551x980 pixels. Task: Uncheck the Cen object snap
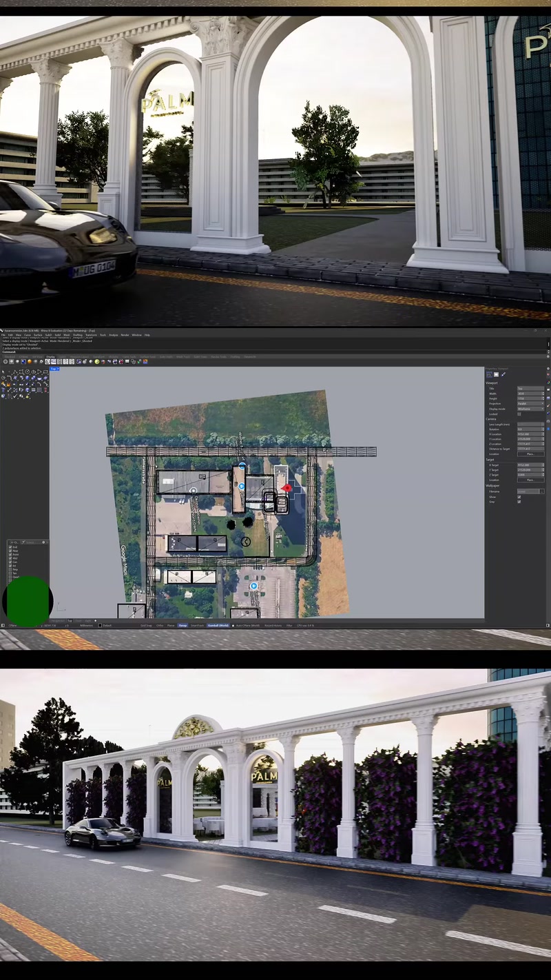[10, 562]
